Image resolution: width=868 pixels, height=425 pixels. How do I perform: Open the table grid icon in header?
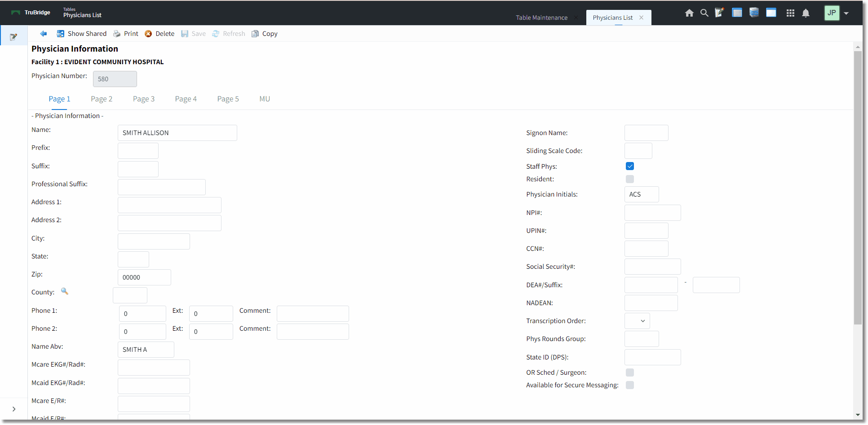tap(737, 13)
